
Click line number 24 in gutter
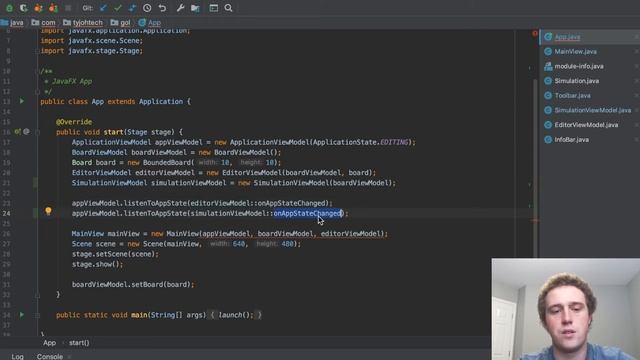pyautogui.click(x=6, y=213)
